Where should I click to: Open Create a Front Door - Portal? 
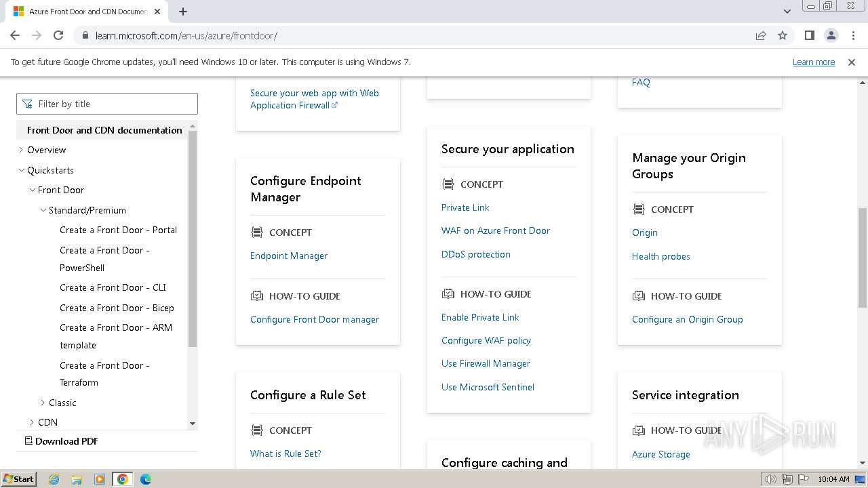pos(118,230)
